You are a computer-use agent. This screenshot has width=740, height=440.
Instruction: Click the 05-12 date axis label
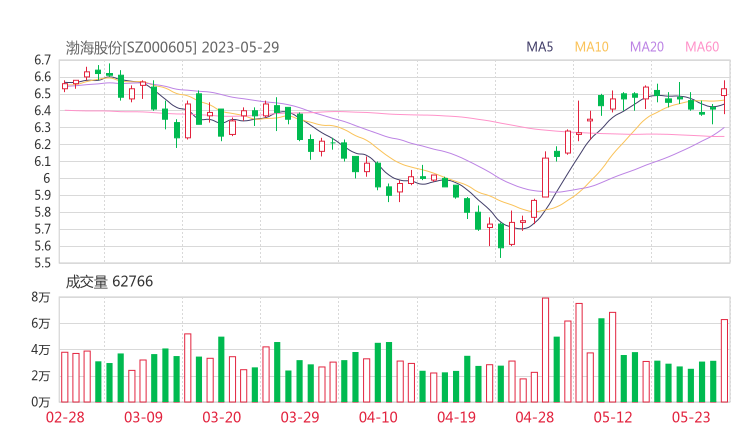613,417
